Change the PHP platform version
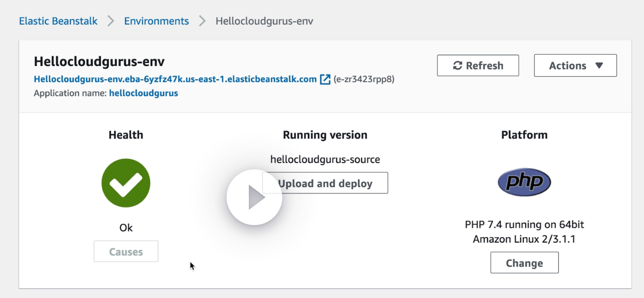 pos(524,263)
